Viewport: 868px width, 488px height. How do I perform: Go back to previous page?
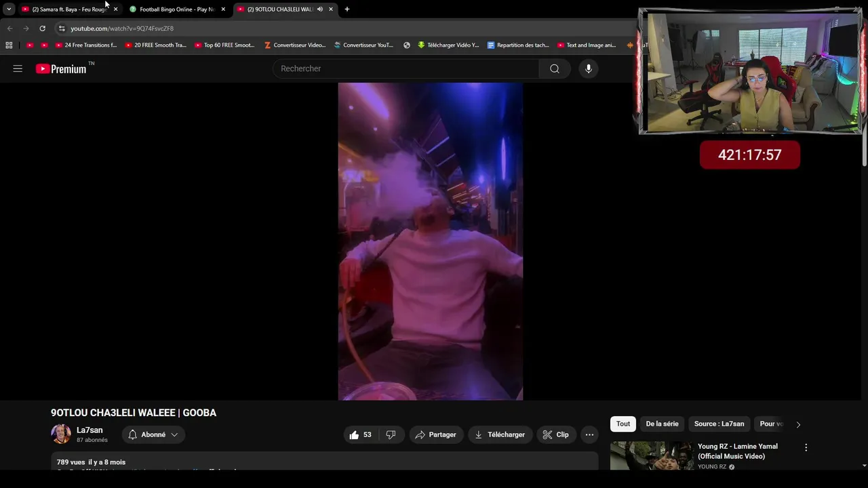point(9,28)
